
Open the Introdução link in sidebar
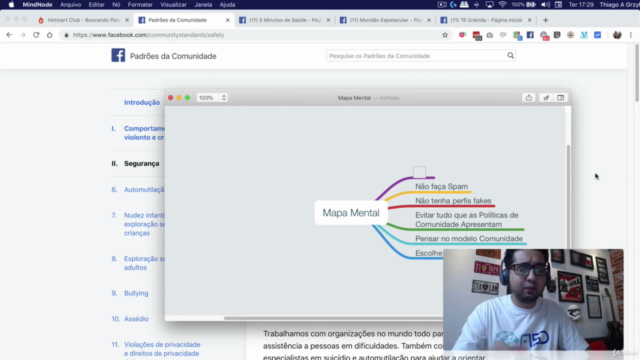[142, 102]
